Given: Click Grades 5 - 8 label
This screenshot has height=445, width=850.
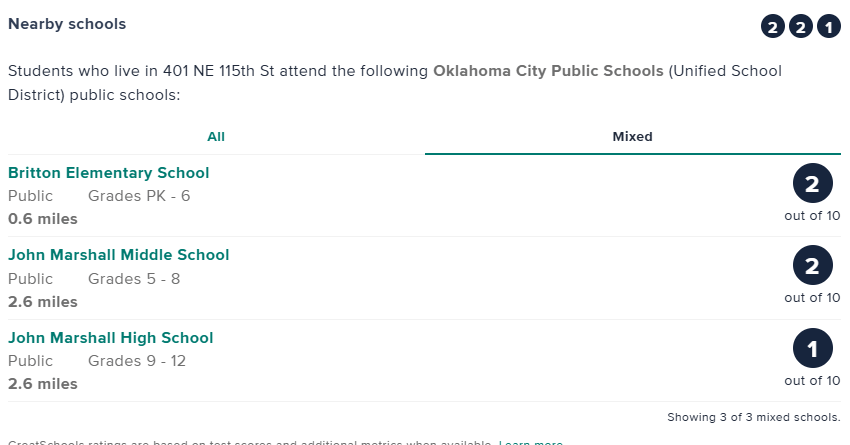Looking at the screenshot, I should (x=134, y=279).
